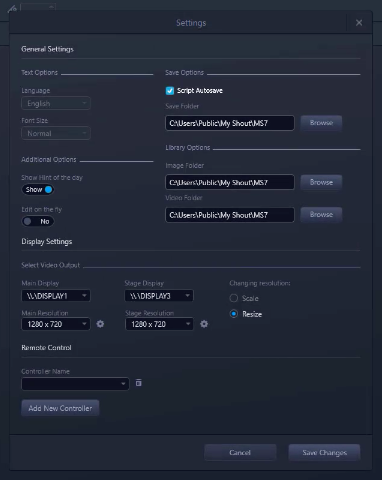382x480 pixels.
Task: Click the Image Folder path field
Action: (230, 182)
